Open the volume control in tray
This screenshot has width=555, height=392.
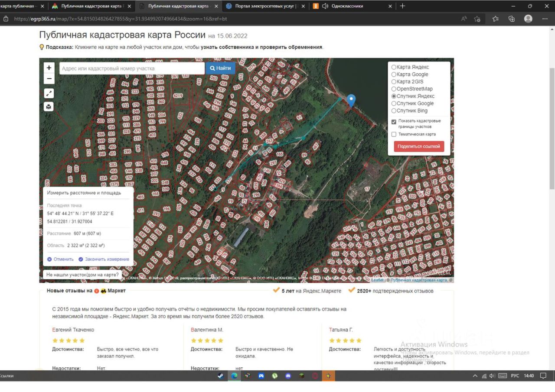[492, 376]
